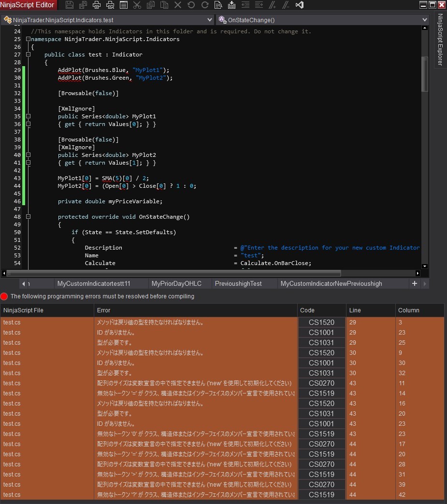The width and height of the screenshot is (447, 504).
Task: Open the NinjaScript Explorer side panel
Action: tap(440, 40)
